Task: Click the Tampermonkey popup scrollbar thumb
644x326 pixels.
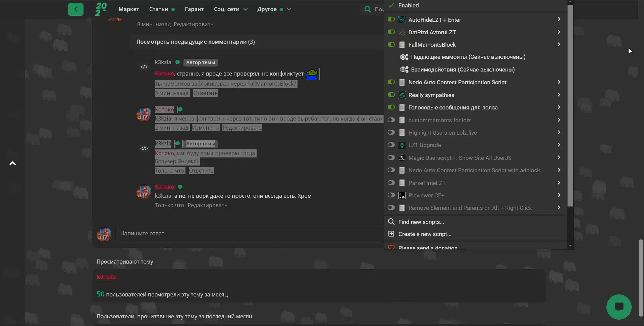Action: click(570, 105)
